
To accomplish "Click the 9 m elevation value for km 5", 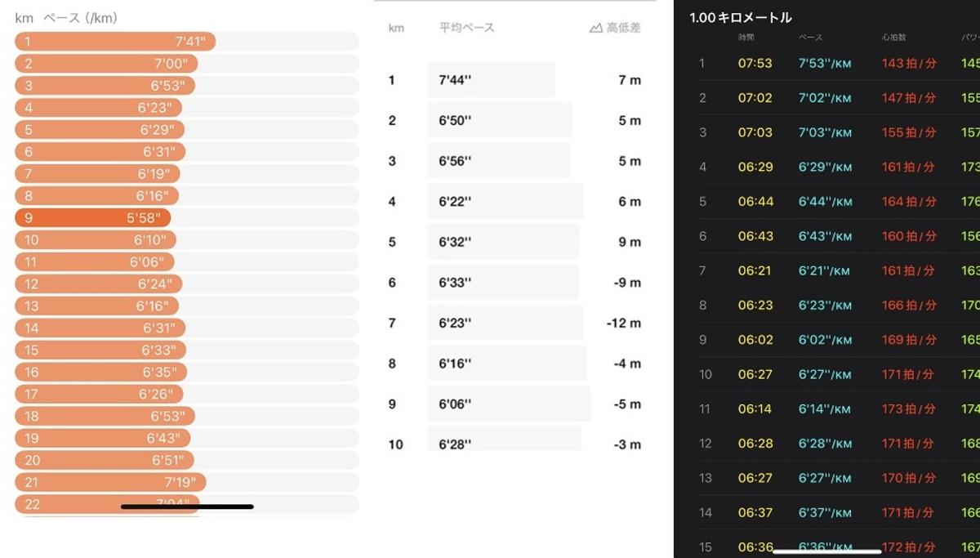I will (x=629, y=243).
